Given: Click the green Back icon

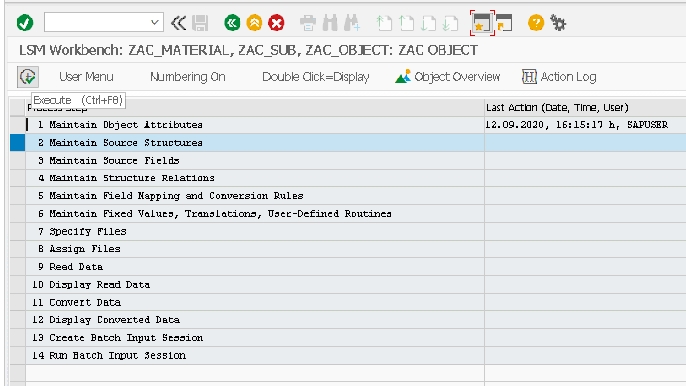Looking at the screenshot, I should tap(232, 23).
